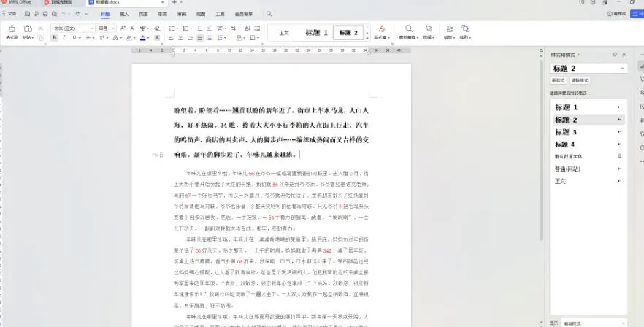
Task: Click the Clear Formatting eraser icon
Action: [157, 28]
